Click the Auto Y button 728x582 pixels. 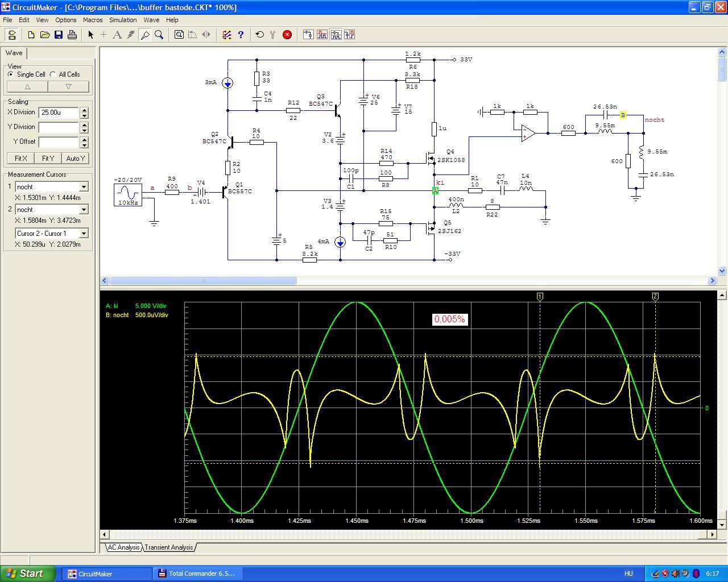pyautogui.click(x=75, y=159)
